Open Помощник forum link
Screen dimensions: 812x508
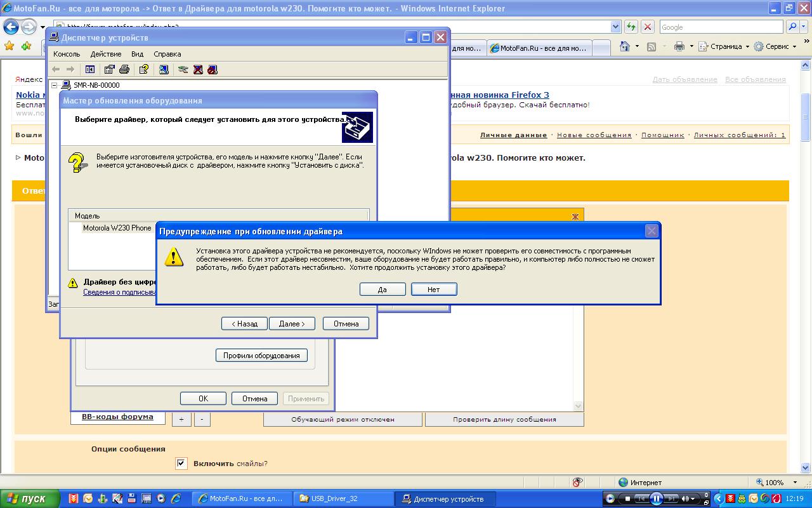(x=663, y=135)
